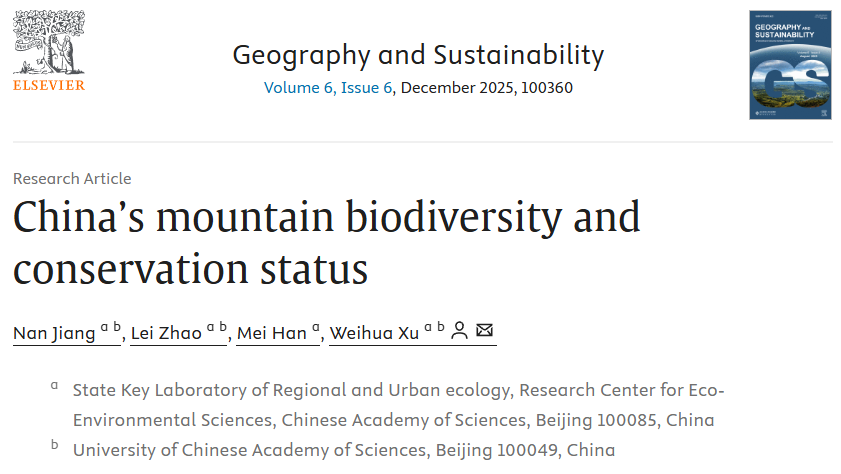Click affiliation marker "b" before University
This screenshot has height=474, width=841.
coord(54,445)
